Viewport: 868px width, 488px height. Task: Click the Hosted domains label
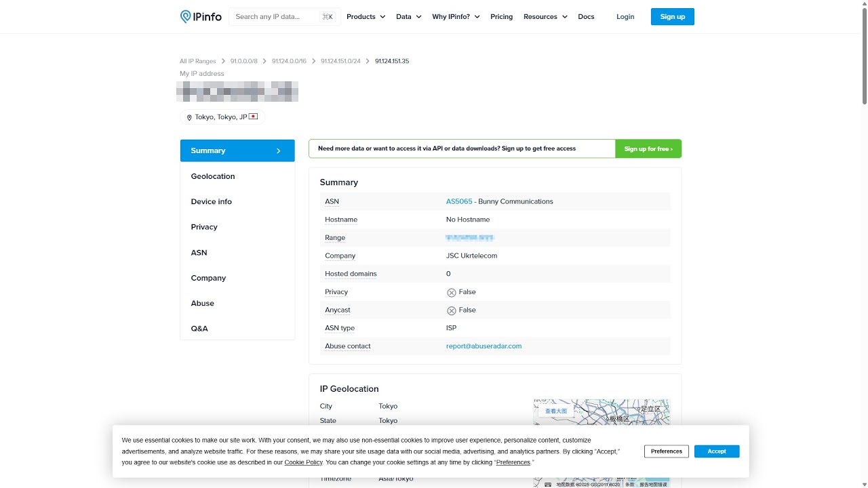[351, 274]
